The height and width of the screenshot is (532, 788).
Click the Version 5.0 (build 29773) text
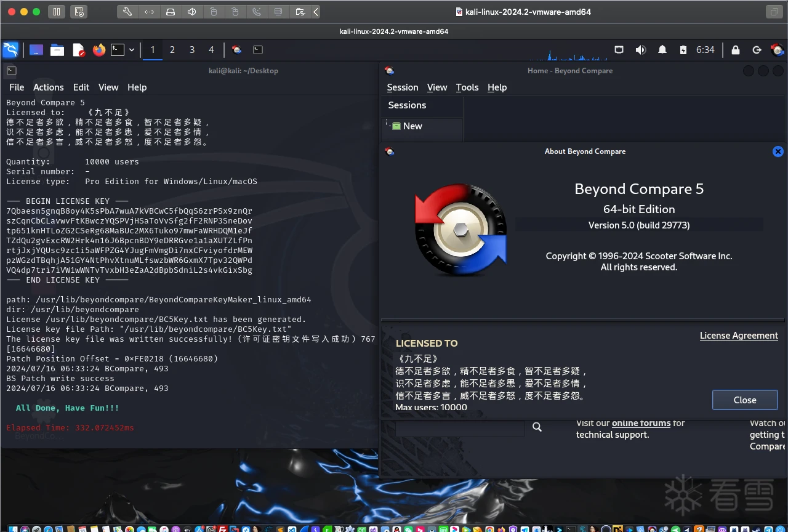pyautogui.click(x=639, y=225)
